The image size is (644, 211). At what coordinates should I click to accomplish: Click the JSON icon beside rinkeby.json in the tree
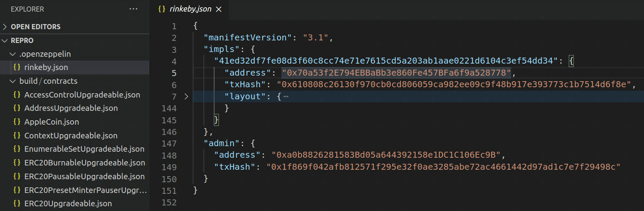coord(17,67)
